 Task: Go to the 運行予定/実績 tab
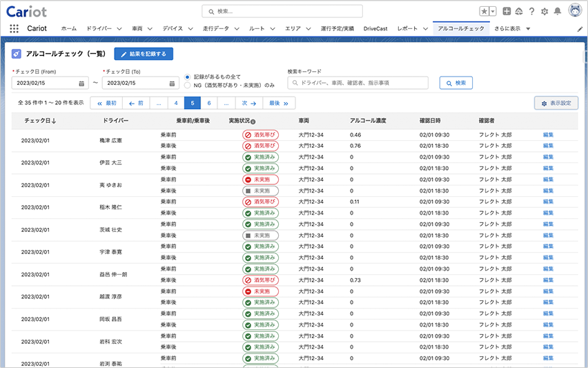[x=337, y=29]
